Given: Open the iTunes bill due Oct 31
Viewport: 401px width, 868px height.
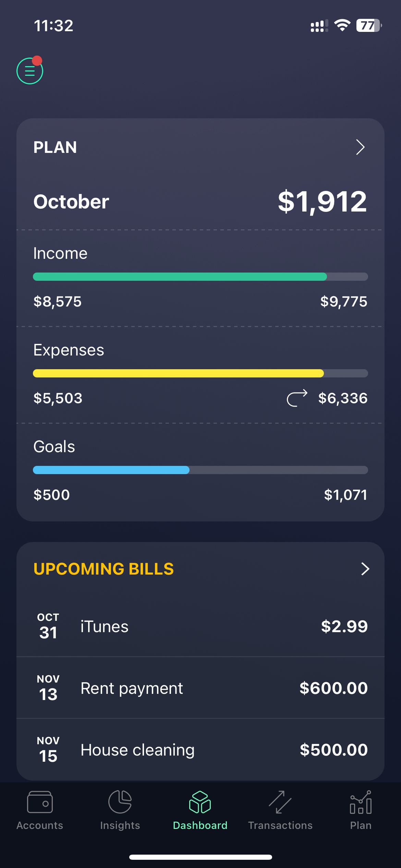Looking at the screenshot, I should tap(200, 626).
